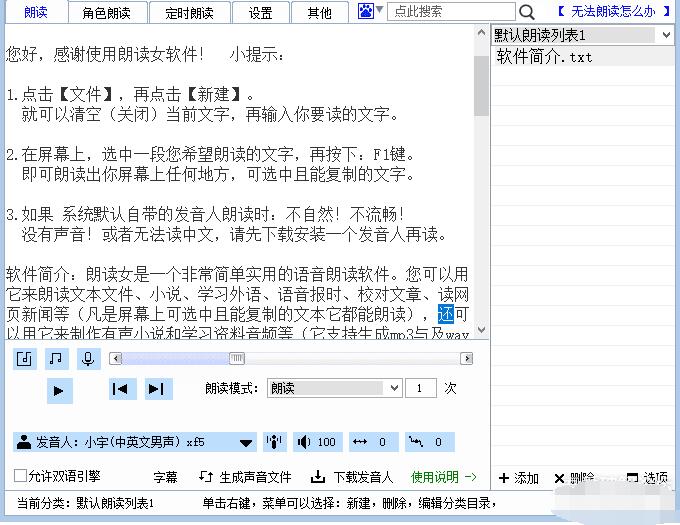Click the music file icon button
680x525 pixels.
click(24, 359)
